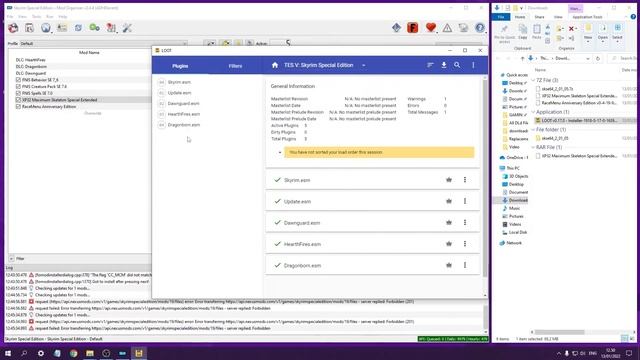
Task: Click the yellow unsorted load order warning message
Action: coord(379,152)
